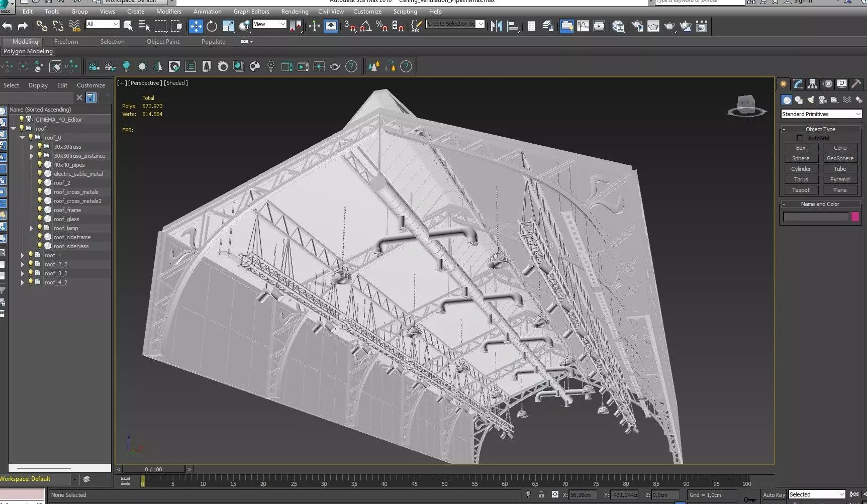The height and width of the screenshot is (504, 867).
Task: Hide the electric_cable_metal object via bulb
Action: pos(40,174)
